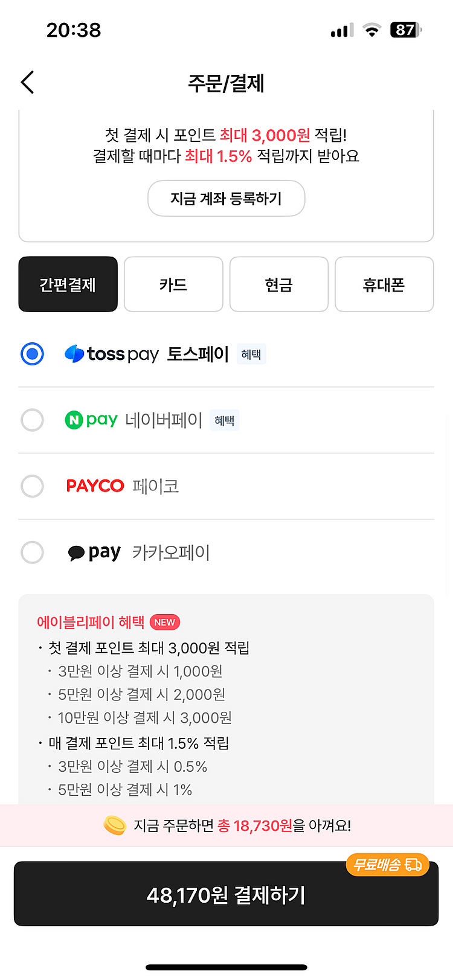Tap the Toss Pay logo
Image resolution: width=453 pixels, height=980 pixels.
click(112, 354)
